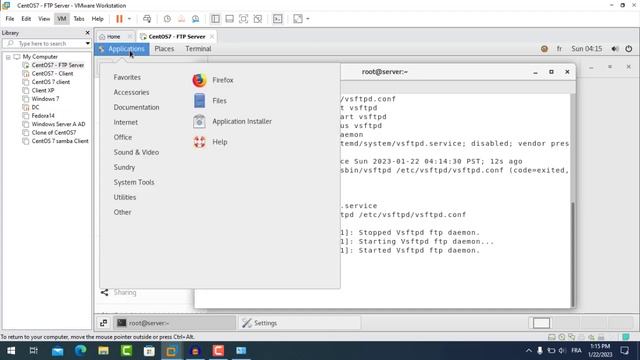This screenshot has width=640, height=360.
Task: Open the stretch display dropdown arrow
Action: (x=308, y=19)
